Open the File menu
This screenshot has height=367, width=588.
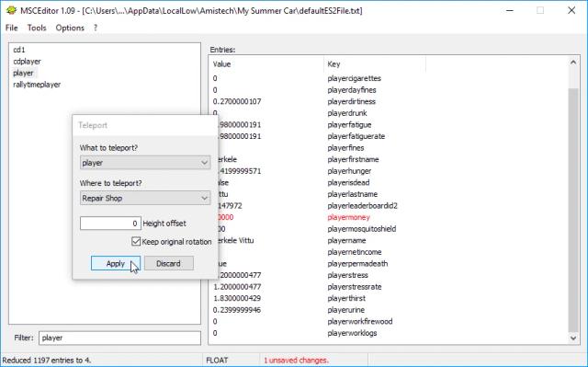(12, 28)
